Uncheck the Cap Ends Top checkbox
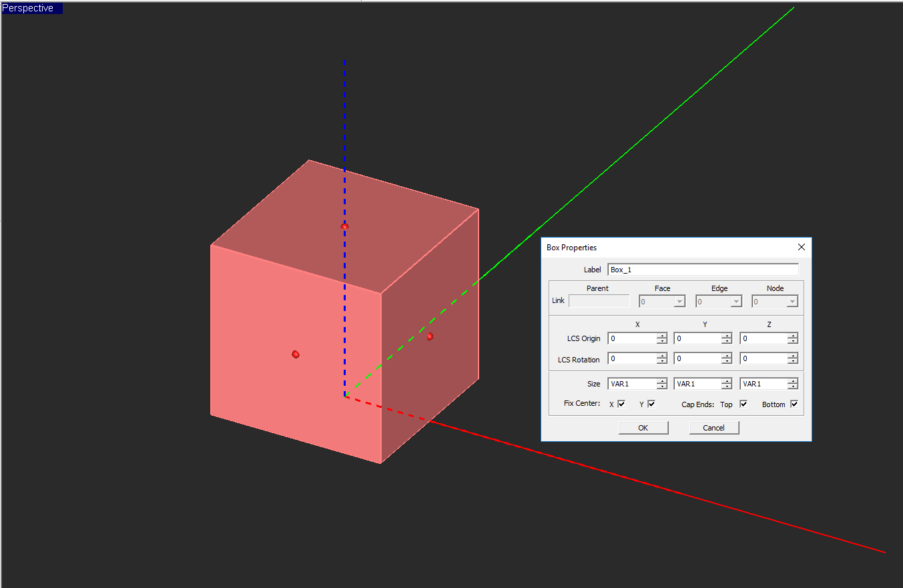This screenshot has height=588, width=903. (743, 404)
